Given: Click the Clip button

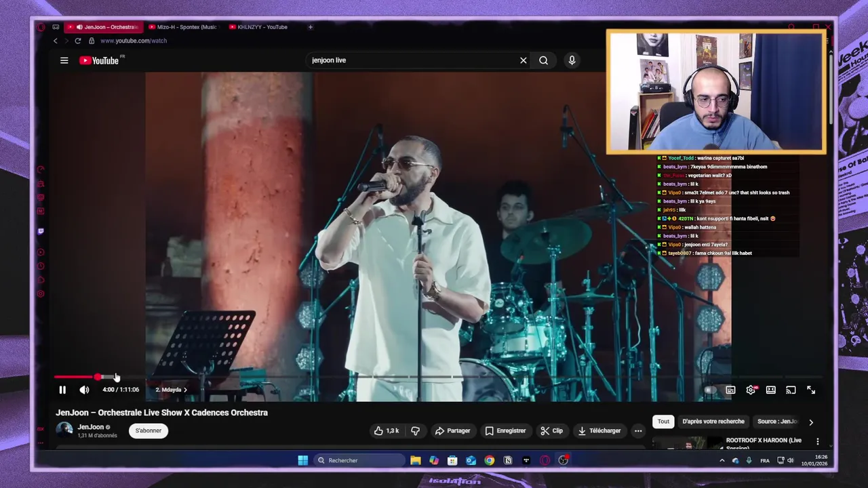Looking at the screenshot, I should pos(551,430).
